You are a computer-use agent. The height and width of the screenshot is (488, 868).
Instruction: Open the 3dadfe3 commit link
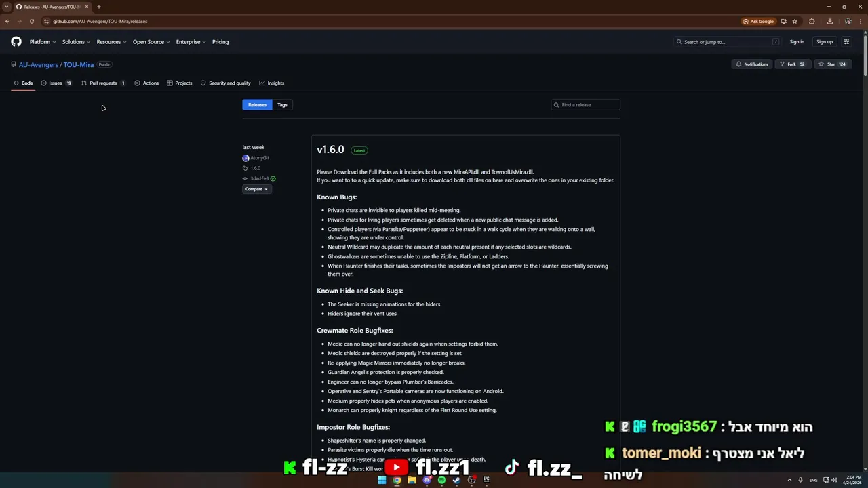pos(260,178)
